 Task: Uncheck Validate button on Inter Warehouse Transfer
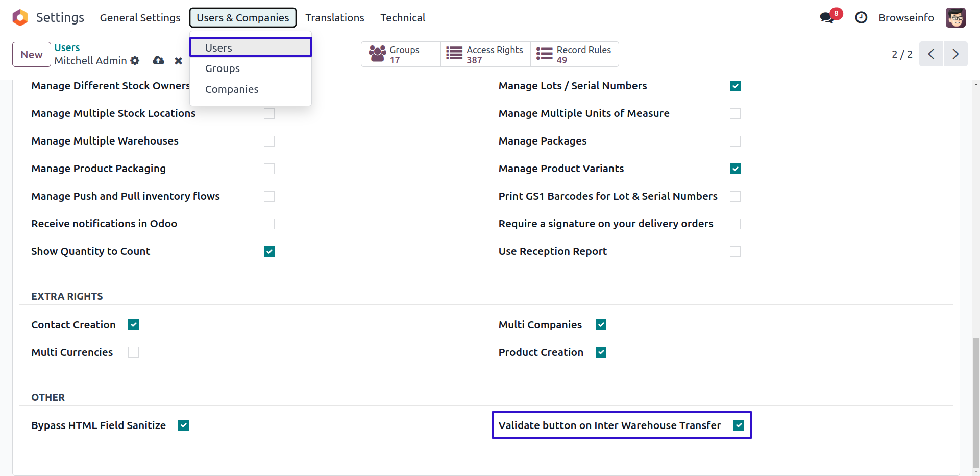click(x=739, y=425)
